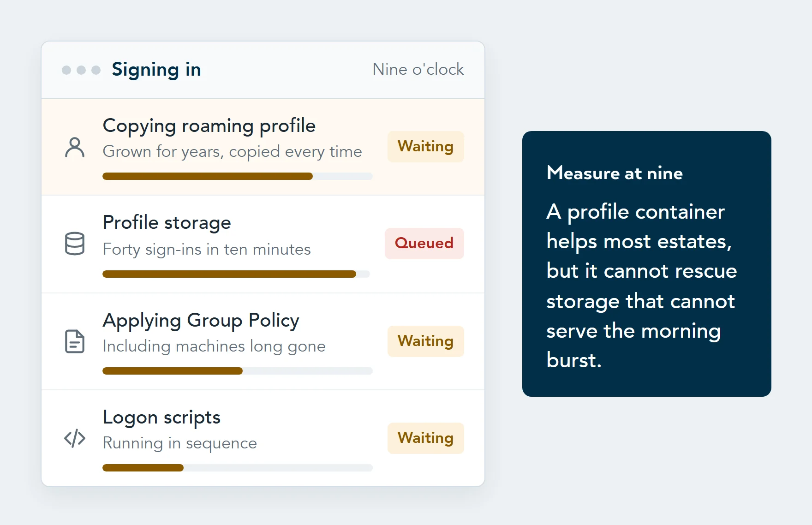Click the three dots in the panel header
Screen dimensions: 812x525
tap(81, 70)
